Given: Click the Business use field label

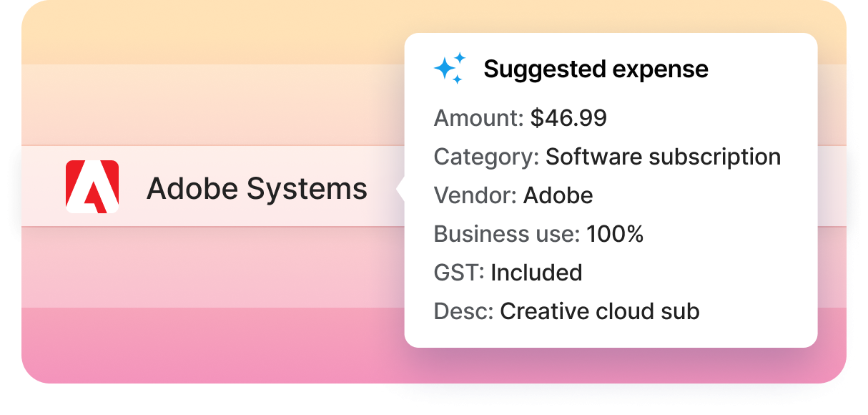Looking at the screenshot, I should pyautogui.click(x=506, y=234).
